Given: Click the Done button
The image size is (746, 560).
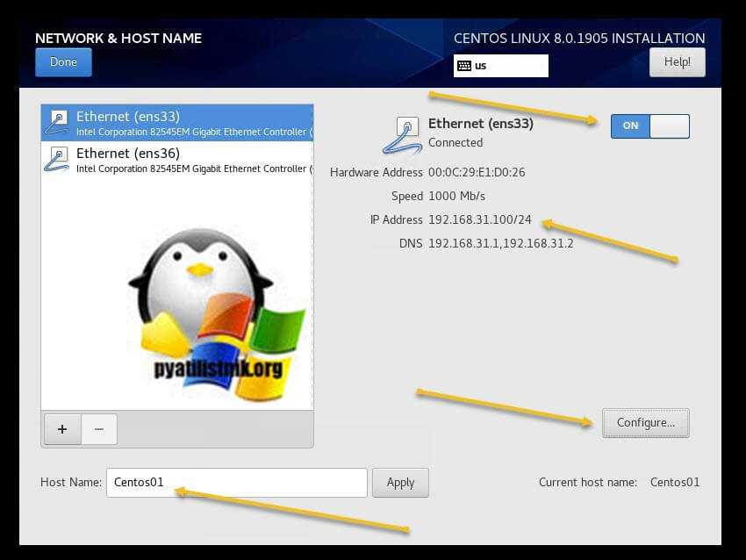Looking at the screenshot, I should (63, 62).
